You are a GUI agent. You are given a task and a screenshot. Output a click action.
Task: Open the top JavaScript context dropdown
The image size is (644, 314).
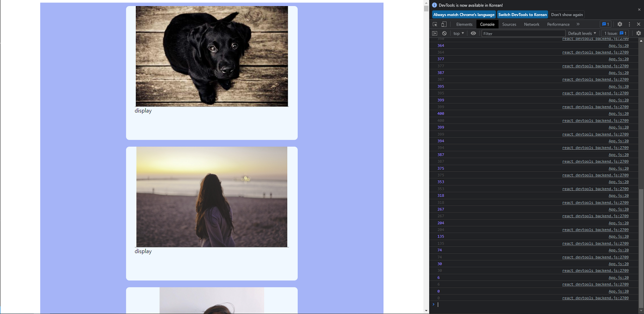pos(459,33)
